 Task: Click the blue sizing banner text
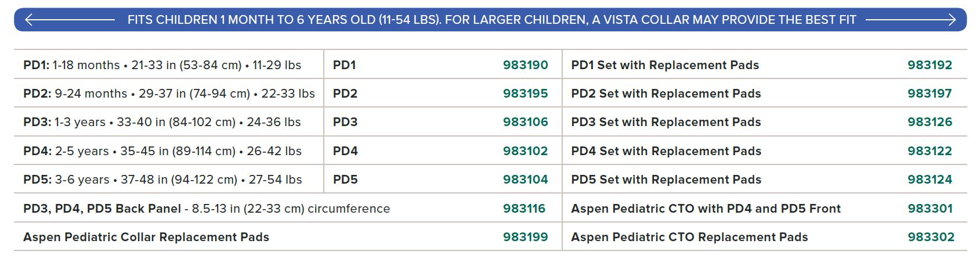click(491, 20)
